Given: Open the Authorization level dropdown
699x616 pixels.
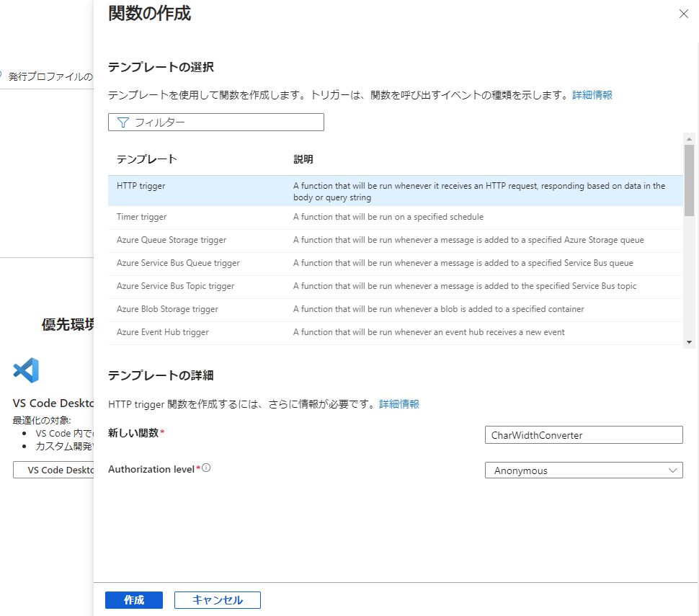Looking at the screenshot, I should tap(584, 470).
